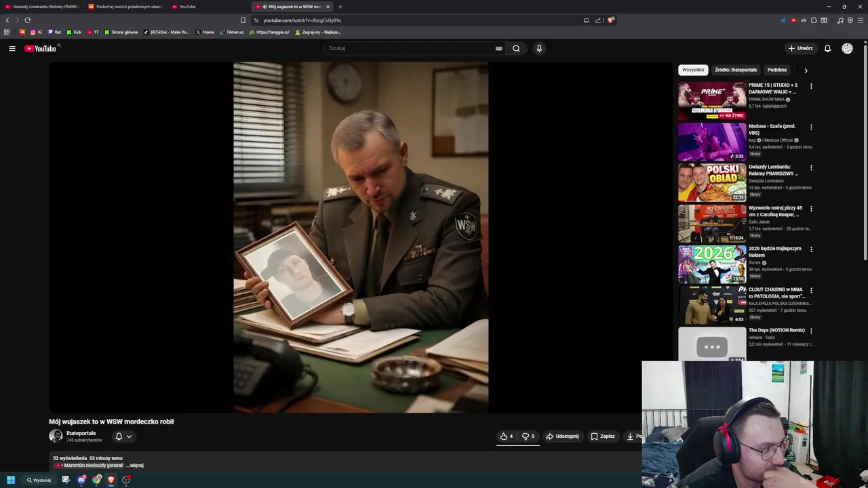Viewport: 868px width, 488px height.
Task: Click the address bar URL field
Action: (420, 20)
